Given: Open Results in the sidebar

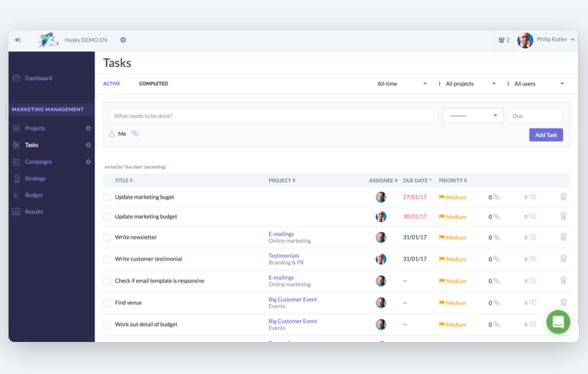Looking at the screenshot, I should coord(33,212).
